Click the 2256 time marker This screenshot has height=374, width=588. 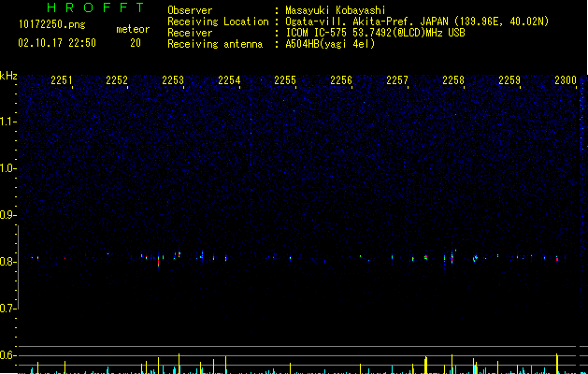(341, 80)
